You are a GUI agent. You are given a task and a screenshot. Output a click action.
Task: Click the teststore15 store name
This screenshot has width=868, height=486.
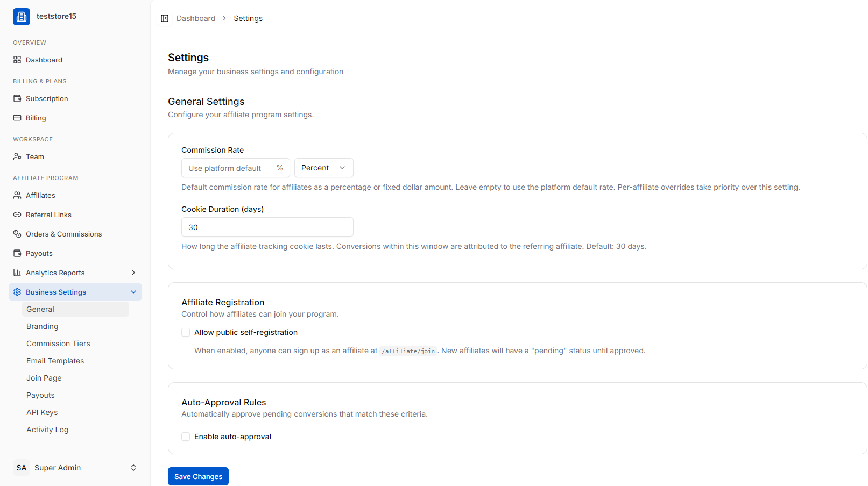(x=57, y=16)
